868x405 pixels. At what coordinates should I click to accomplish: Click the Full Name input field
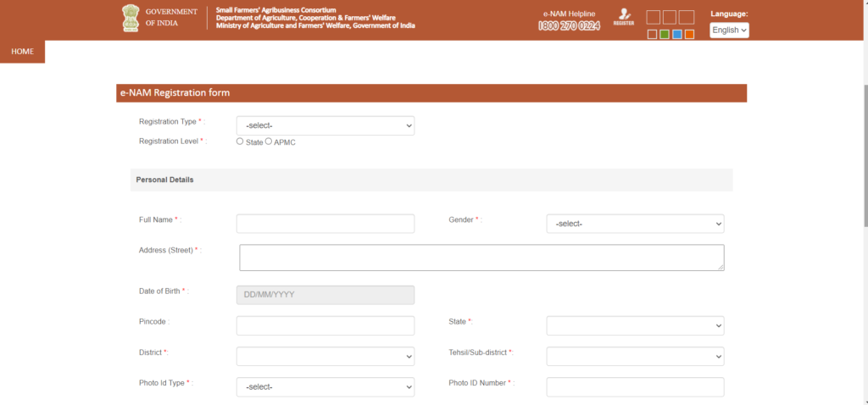point(325,224)
